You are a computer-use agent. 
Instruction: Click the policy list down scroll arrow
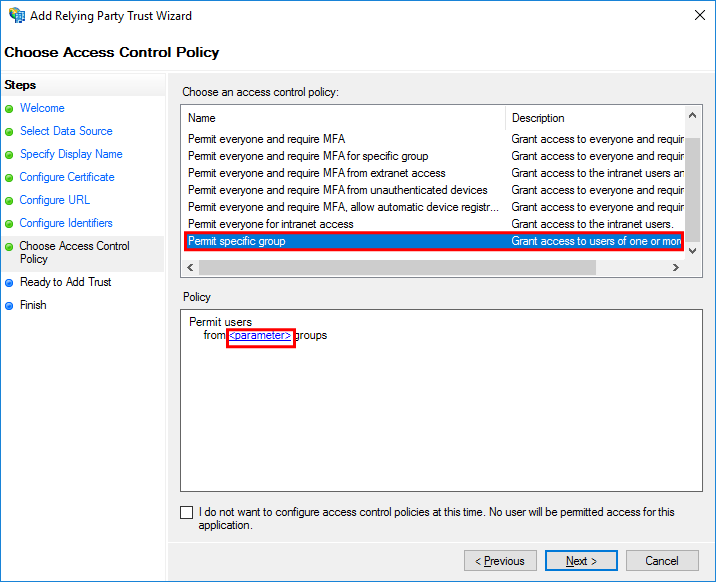pyautogui.click(x=692, y=250)
